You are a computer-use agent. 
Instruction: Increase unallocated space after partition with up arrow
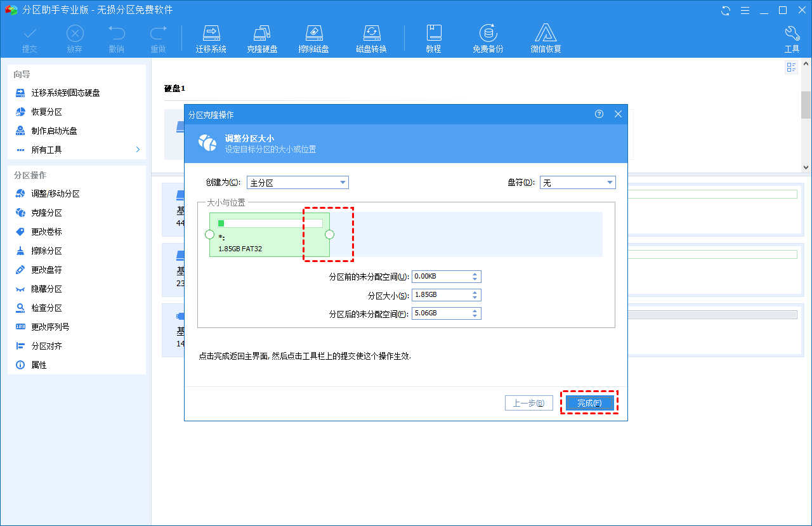[475, 311]
